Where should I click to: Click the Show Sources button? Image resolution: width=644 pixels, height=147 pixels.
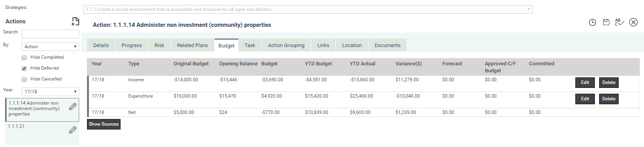click(104, 124)
